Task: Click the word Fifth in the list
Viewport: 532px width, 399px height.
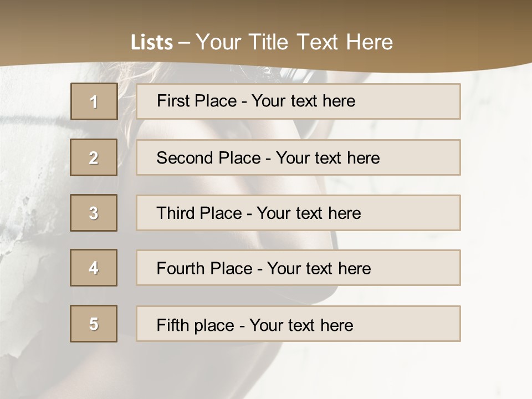Action: [x=173, y=325]
